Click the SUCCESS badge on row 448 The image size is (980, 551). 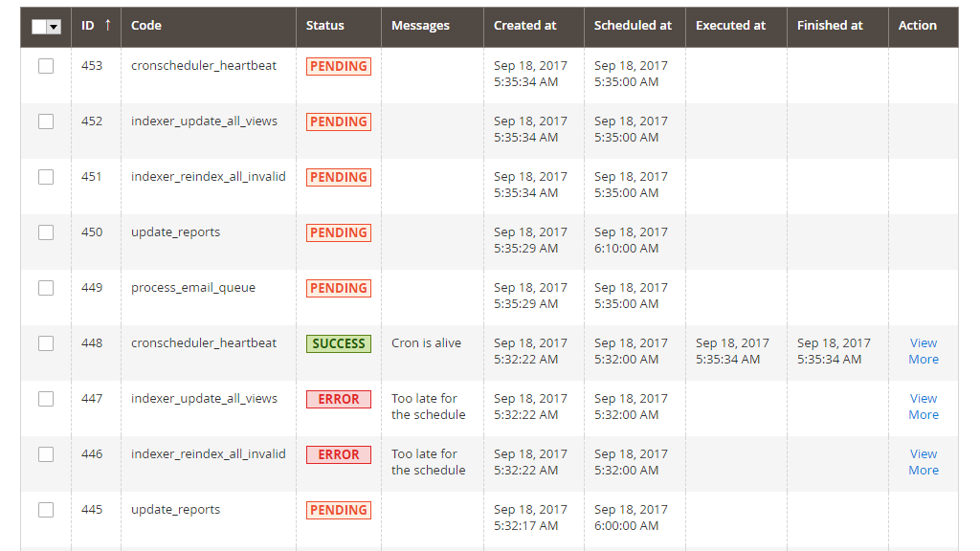pos(338,343)
